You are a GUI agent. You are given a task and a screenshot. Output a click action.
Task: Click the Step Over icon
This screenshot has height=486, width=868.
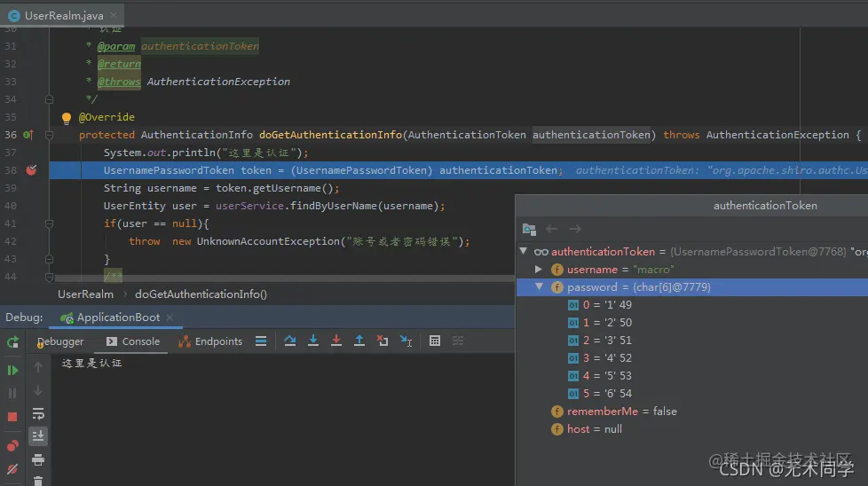tap(289, 341)
